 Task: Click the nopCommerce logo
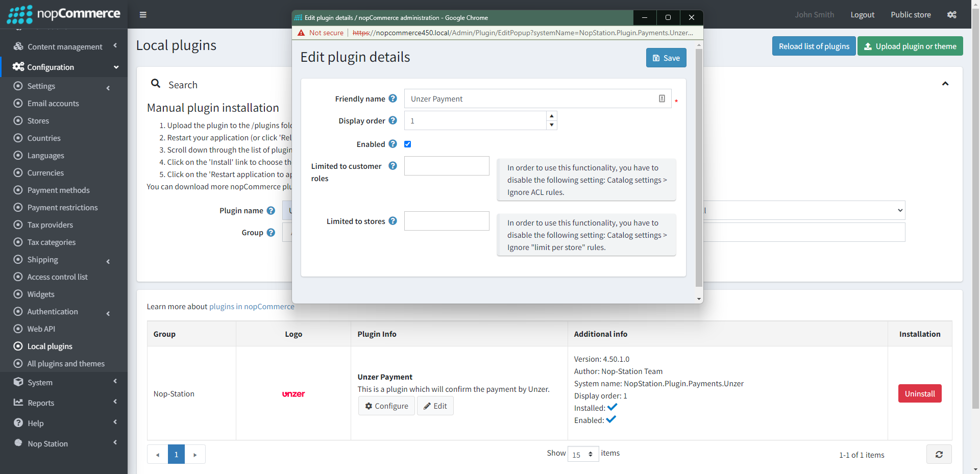63,14
